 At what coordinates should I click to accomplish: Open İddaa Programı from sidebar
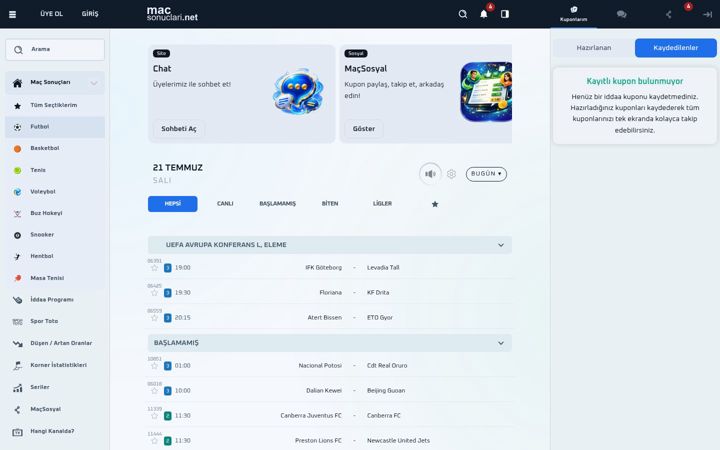(55, 300)
